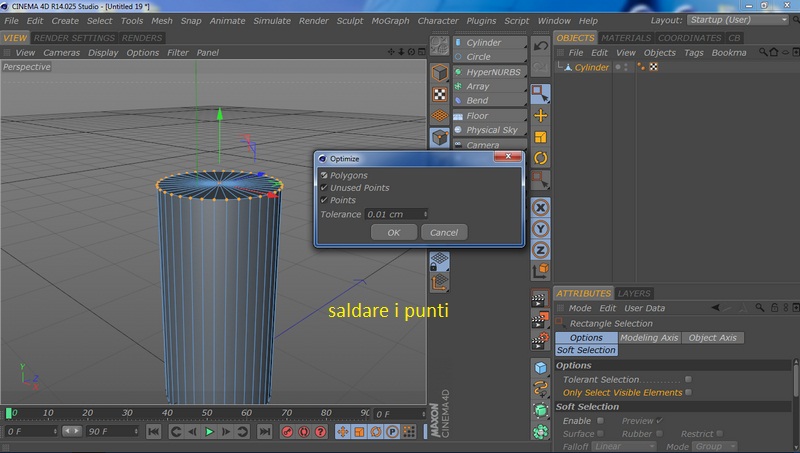This screenshot has height=453, width=800.
Task: Open the Layout Startup dropdown
Action: pos(739,20)
